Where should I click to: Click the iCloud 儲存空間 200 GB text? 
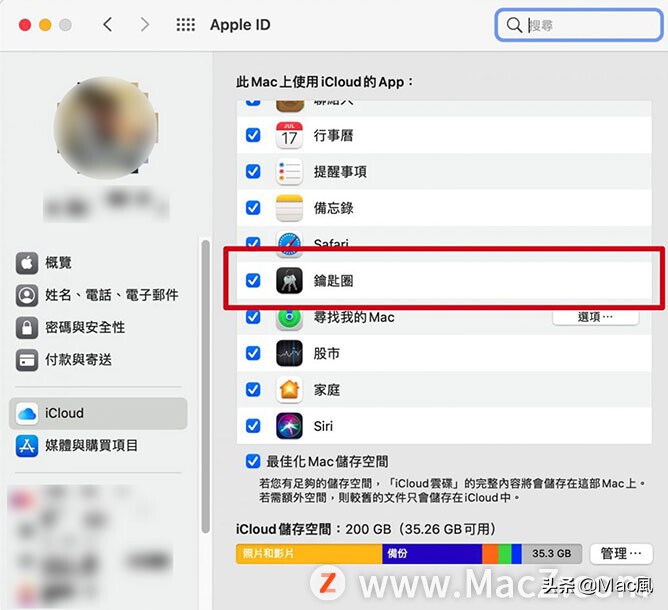click(366, 529)
